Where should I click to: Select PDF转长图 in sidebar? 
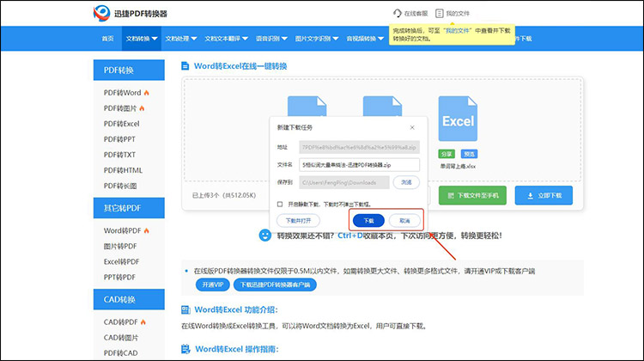point(120,186)
